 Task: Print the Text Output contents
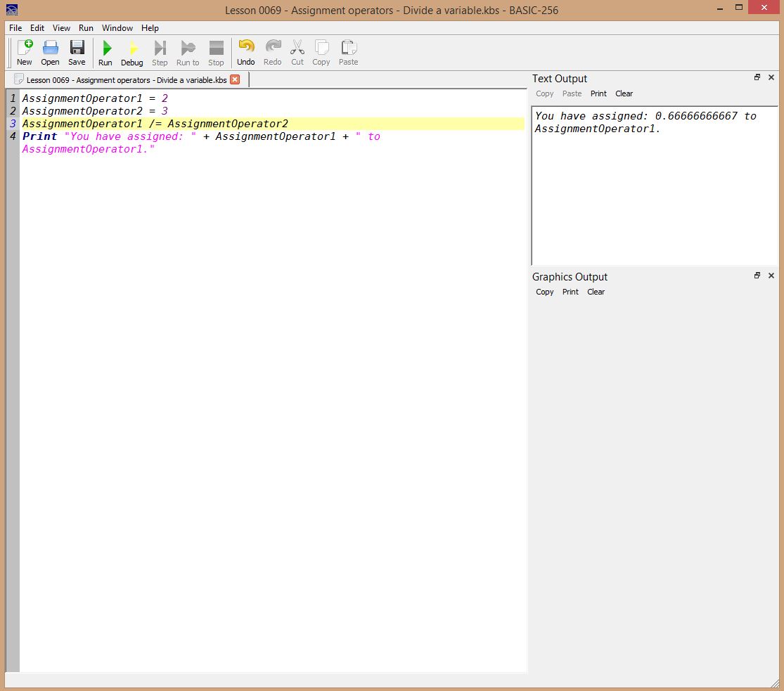coord(598,93)
